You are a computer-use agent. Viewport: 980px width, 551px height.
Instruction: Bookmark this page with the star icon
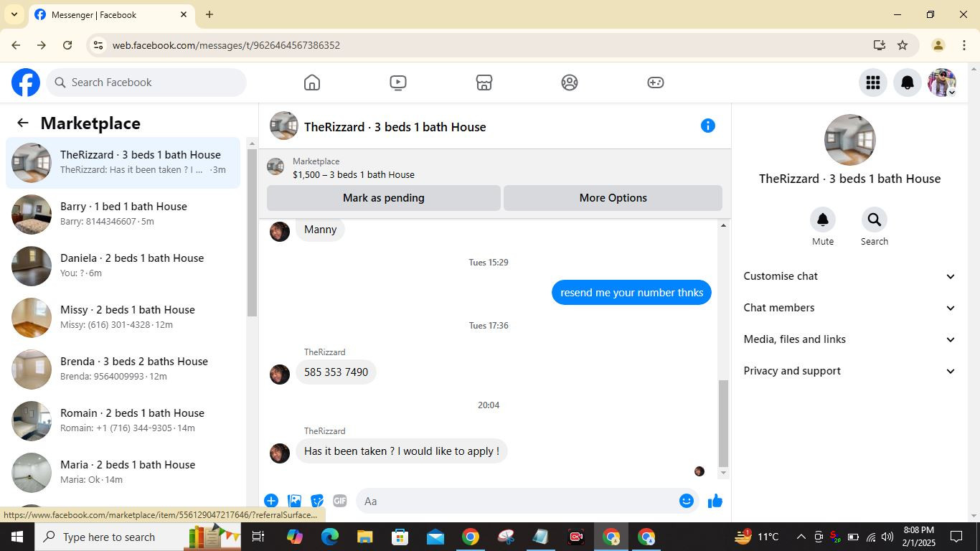[x=903, y=45]
